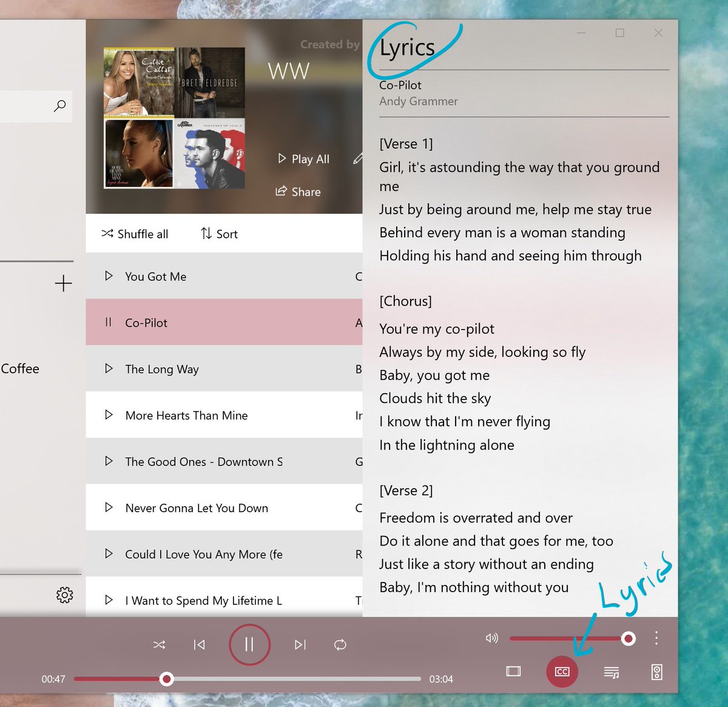
Task: Click the volume speaker icon to mute
Action: 491,638
